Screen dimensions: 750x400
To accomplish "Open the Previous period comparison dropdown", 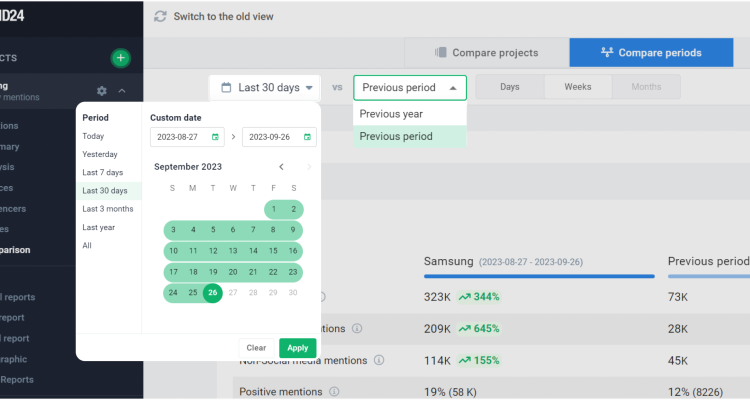I will pos(409,87).
